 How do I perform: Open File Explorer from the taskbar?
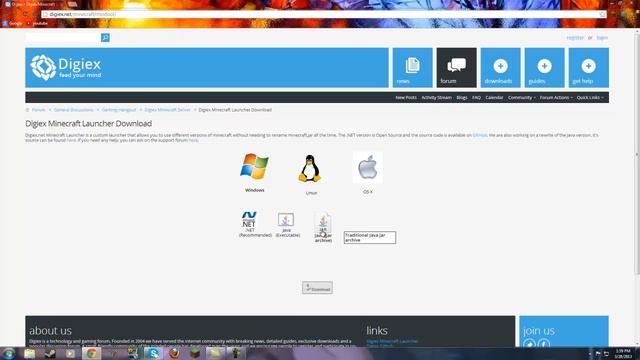29,353
